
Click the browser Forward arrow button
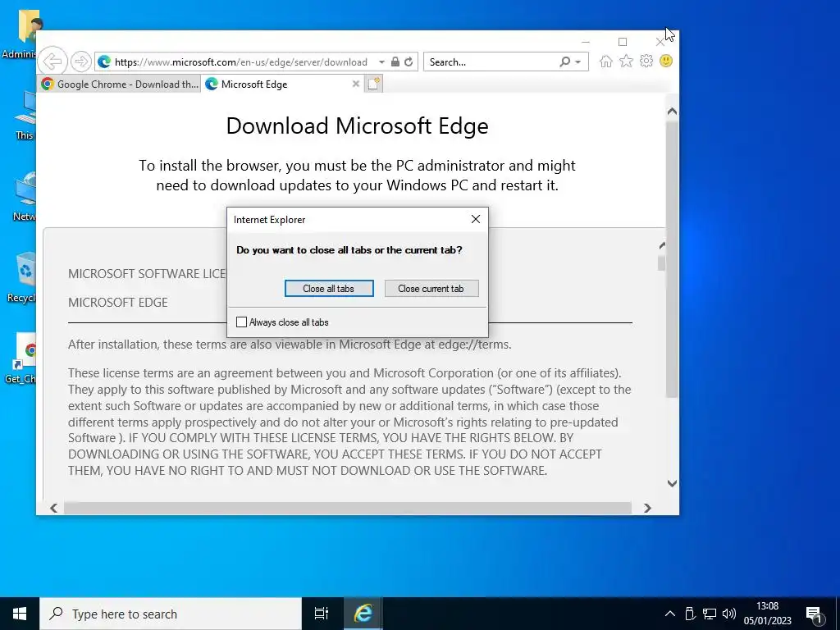pos(81,62)
